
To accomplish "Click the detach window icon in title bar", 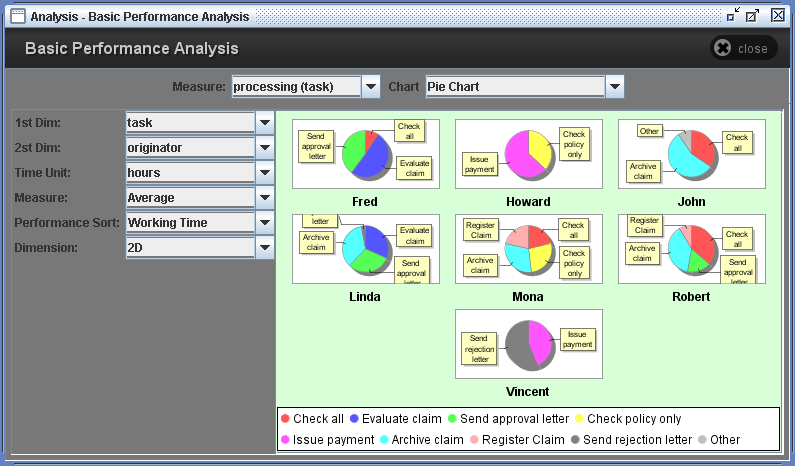I will coord(733,15).
